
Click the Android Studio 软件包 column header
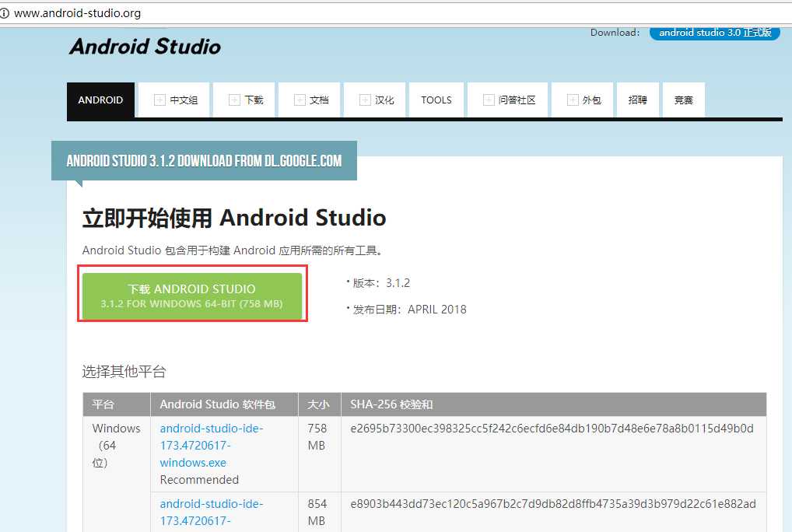224,404
